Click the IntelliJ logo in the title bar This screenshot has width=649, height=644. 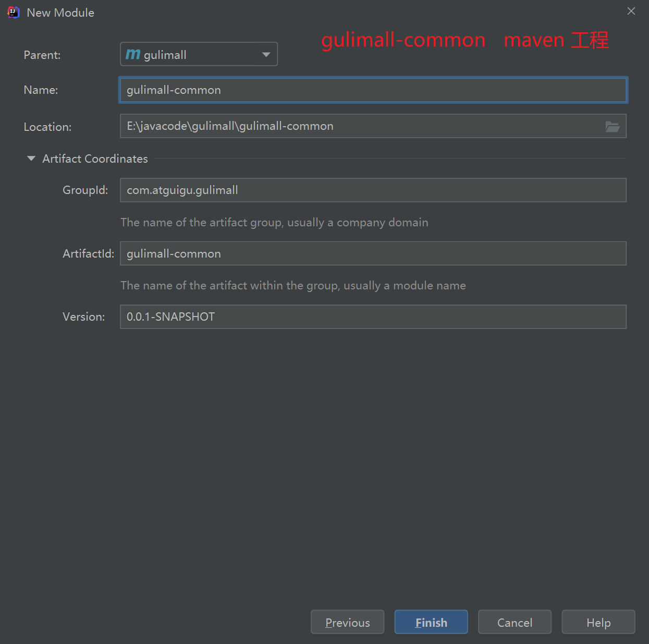pos(14,13)
